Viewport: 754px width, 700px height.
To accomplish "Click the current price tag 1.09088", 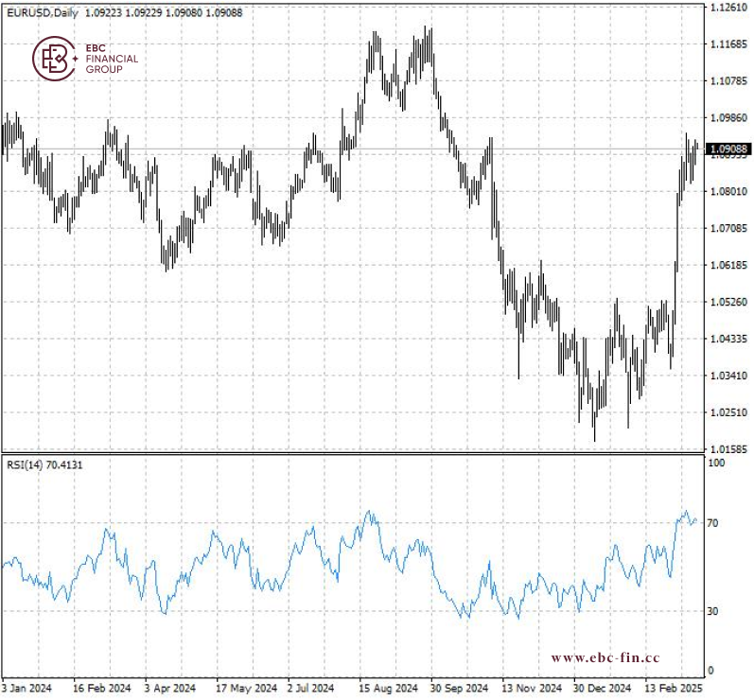I will [x=728, y=149].
